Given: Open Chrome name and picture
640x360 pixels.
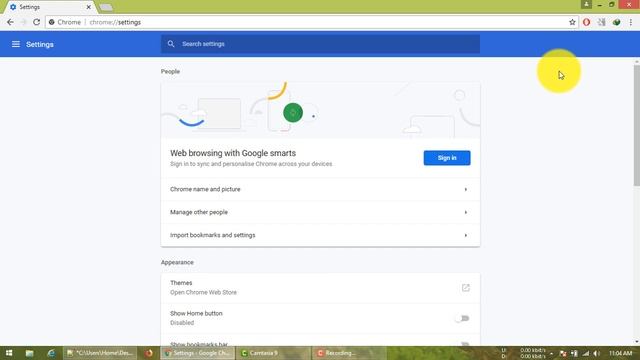Looking at the screenshot, I should [320, 189].
